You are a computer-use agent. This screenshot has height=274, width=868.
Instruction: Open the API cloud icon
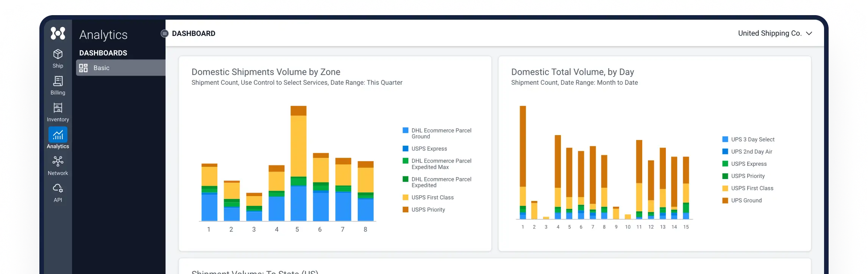tap(58, 188)
